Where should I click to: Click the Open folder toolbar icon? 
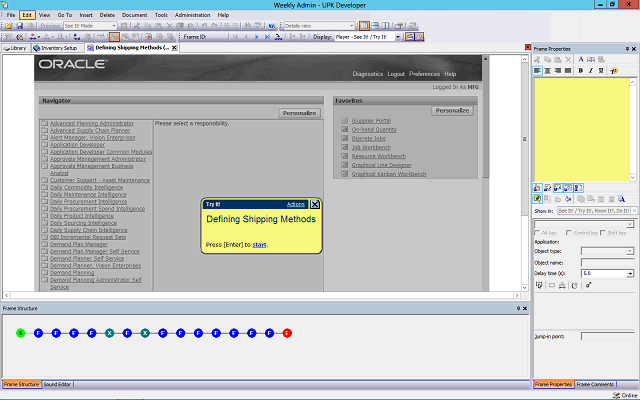coord(9,26)
